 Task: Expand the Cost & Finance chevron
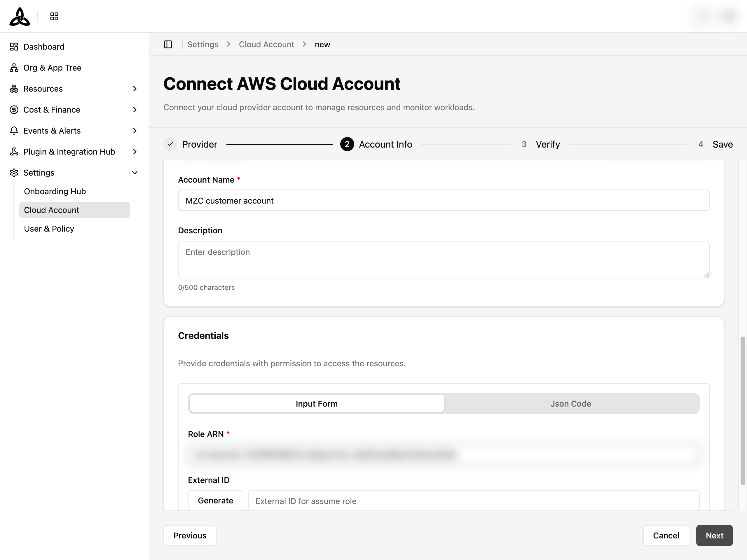tap(135, 109)
